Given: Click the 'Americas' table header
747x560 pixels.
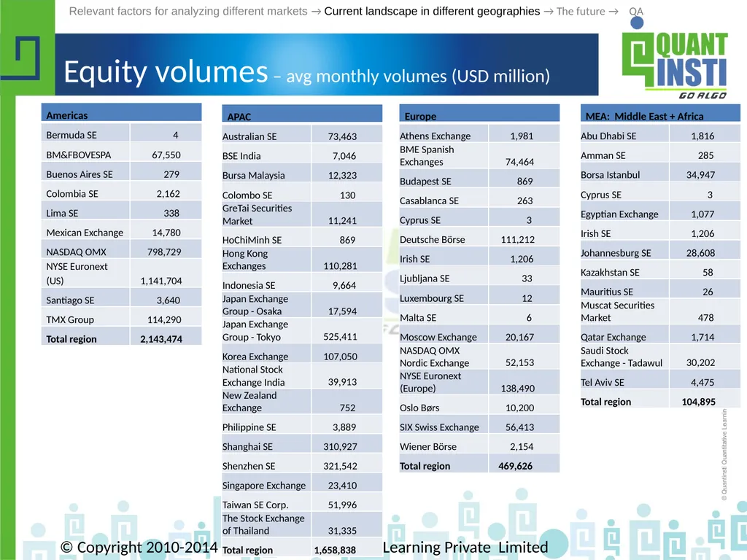Looking at the screenshot, I should (x=122, y=112).
